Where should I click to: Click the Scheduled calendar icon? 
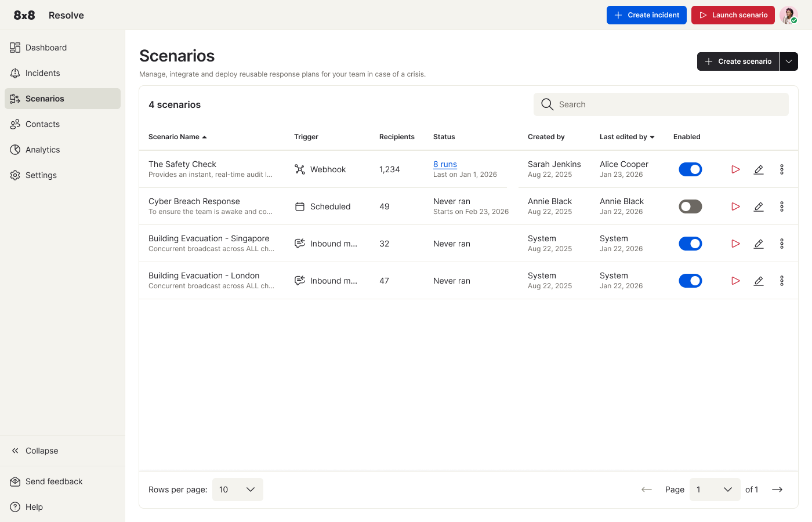tap(300, 206)
